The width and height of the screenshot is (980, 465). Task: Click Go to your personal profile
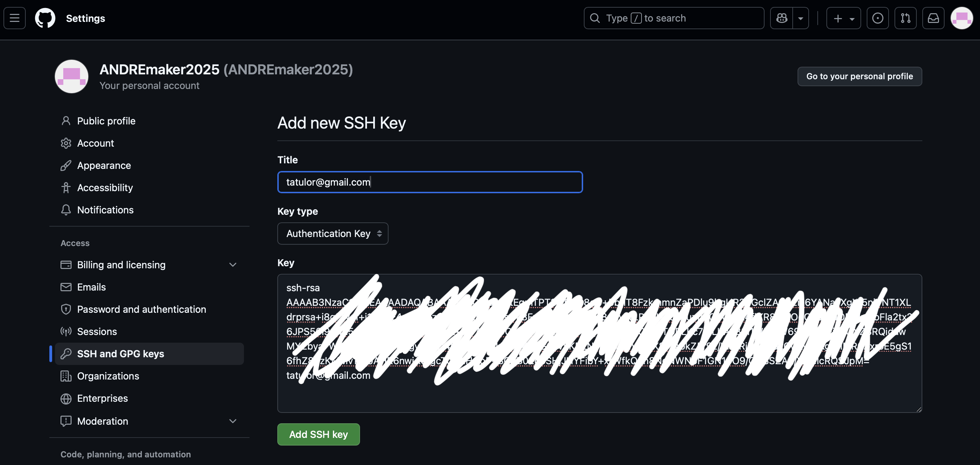click(859, 76)
